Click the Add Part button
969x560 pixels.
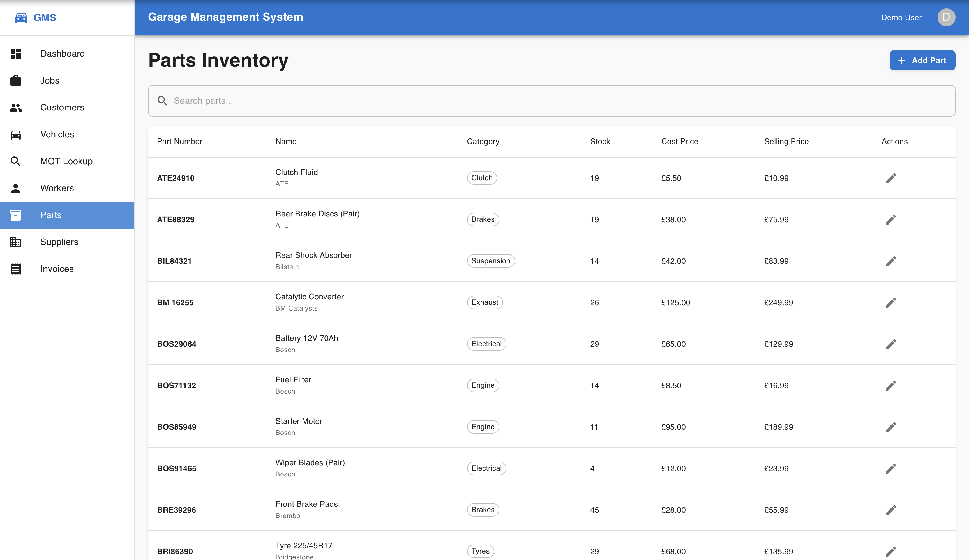click(x=922, y=60)
